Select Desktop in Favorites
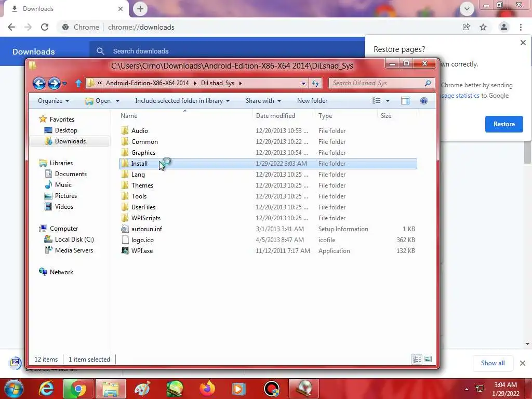Image resolution: width=532 pixels, height=399 pixels. (66, 130)
